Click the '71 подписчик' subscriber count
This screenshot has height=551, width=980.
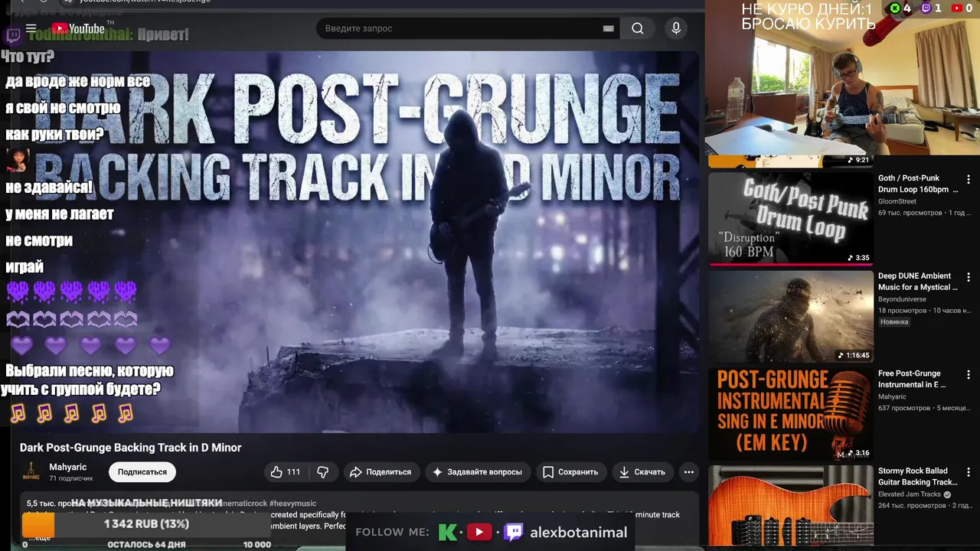[x=71, y=478]
